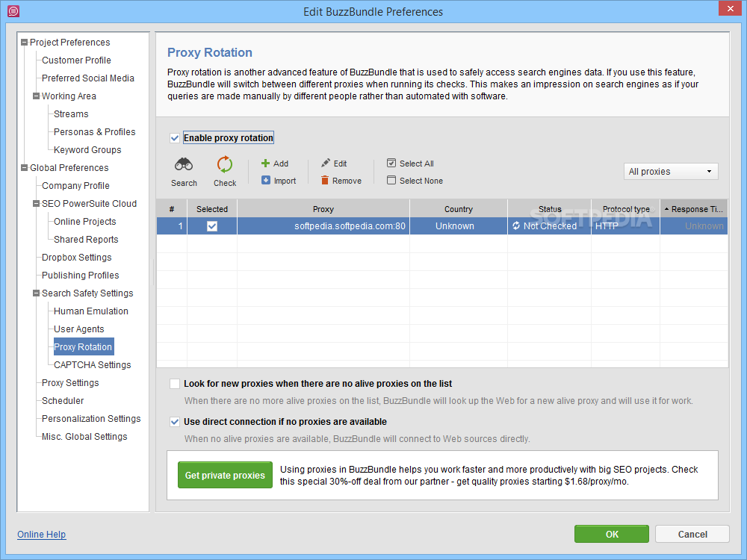Open Shared Reports settings
The height and width of the screenshot is (560, 747).
click(x=86, y=240)
